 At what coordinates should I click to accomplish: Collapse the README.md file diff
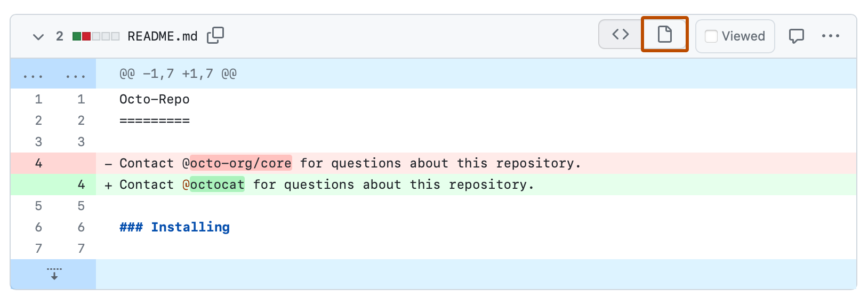[x=38, y=37]
